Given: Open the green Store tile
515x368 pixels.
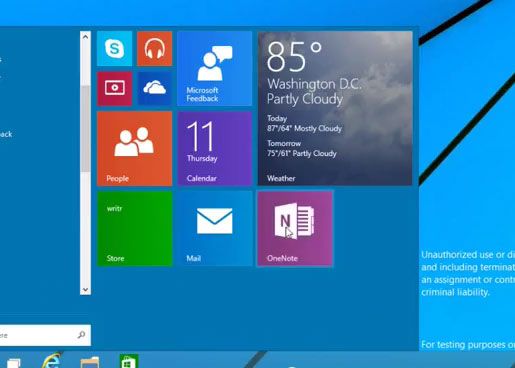Looking at the screenshot, I should tap(135, 228).
